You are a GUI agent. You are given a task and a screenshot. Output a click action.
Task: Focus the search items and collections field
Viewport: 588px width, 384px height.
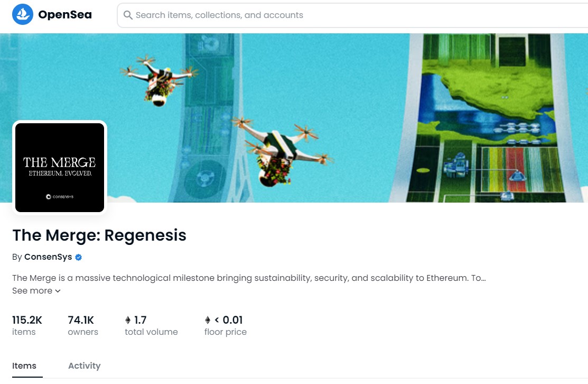[x=352, y=15]
